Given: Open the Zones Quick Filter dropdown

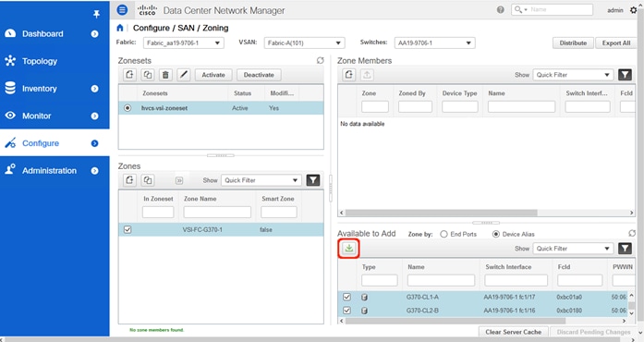Looking at the screenshot, I should (x=261, y=180).
